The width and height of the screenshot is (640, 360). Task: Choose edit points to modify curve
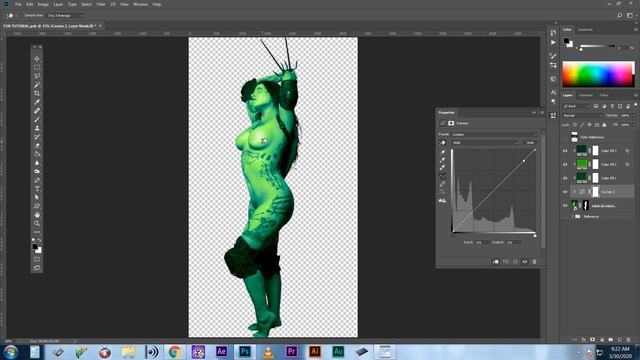[442, 177]
